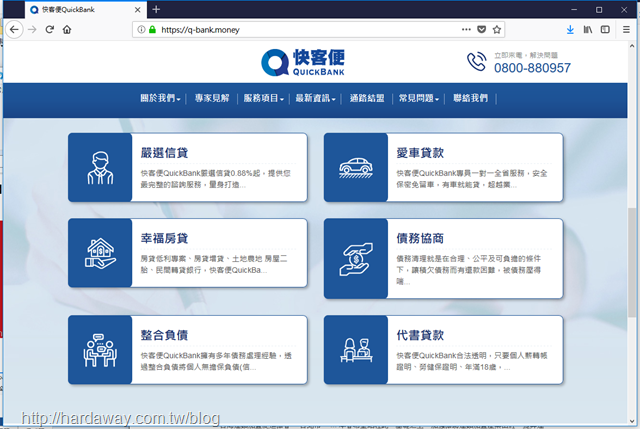Click the meeting icon for 整合負債
Image resolution: width=640 pixels, height=429 pixels.
100,350
